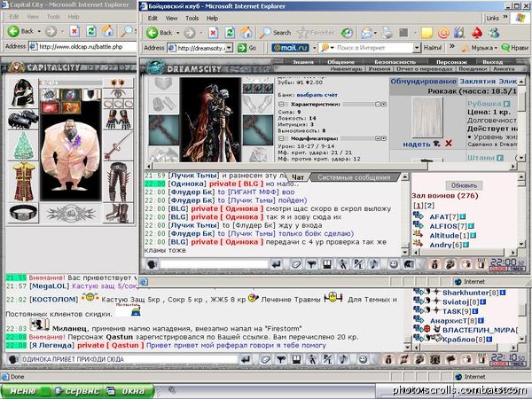Open the address bar dropdown for dreamscity URL
This screenshot has height=399, width=532.
point(230,48)
